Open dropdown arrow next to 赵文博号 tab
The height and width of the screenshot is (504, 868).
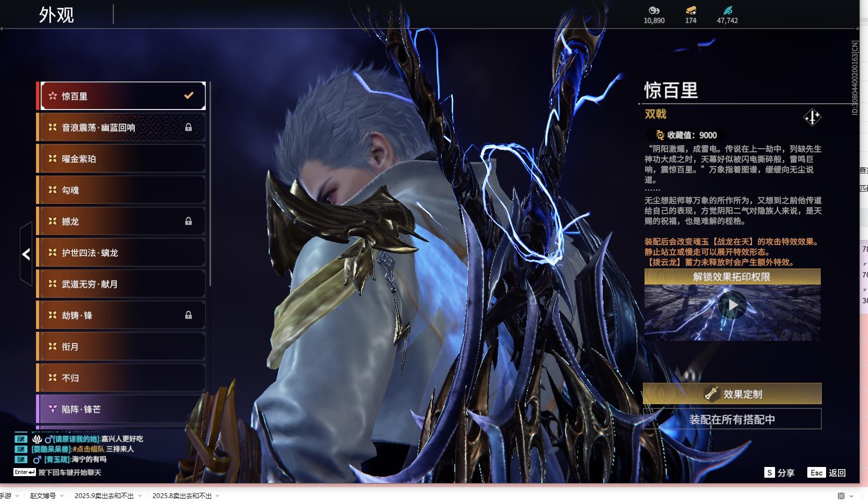pos(62,496)
